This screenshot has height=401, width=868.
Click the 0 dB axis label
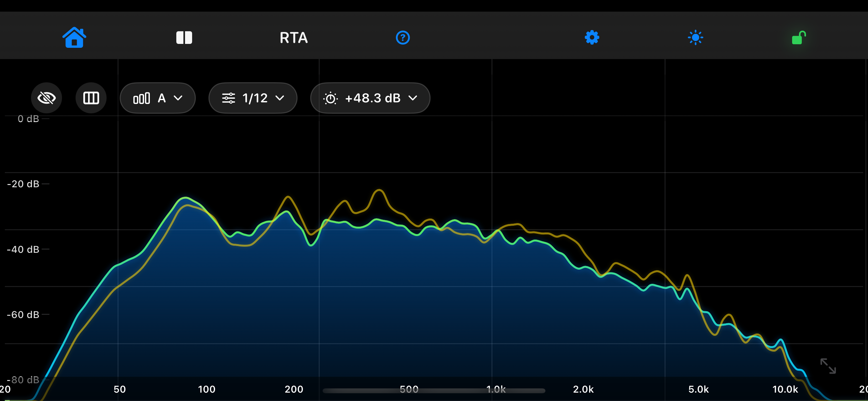point(28,118)
